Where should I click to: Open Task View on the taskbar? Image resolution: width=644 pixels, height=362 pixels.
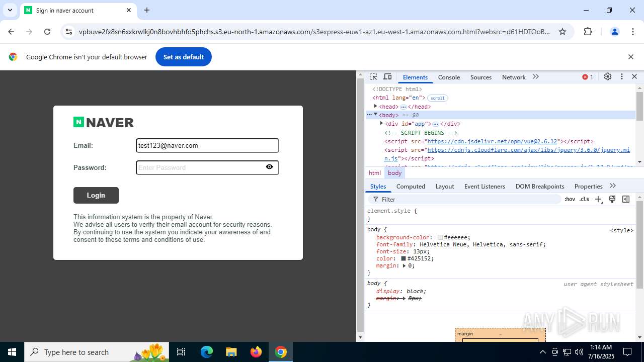tap(182, 352)
